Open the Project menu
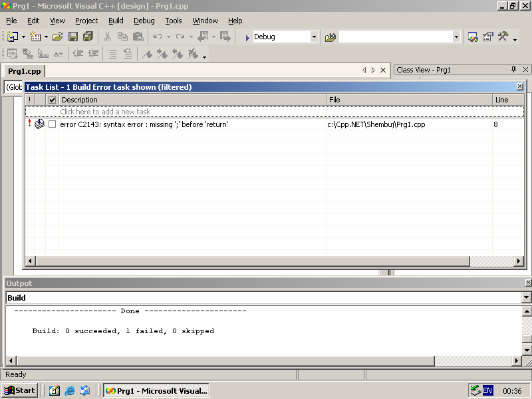 86,21
